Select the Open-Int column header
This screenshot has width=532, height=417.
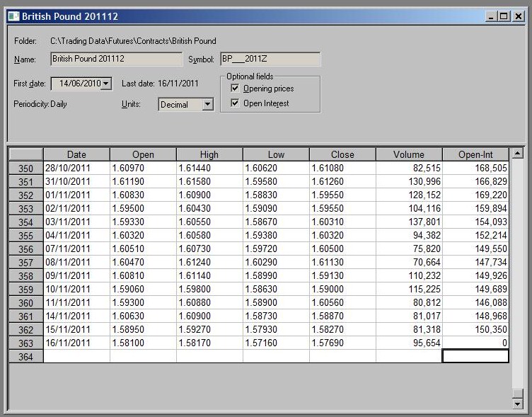[x=475, y=154]
